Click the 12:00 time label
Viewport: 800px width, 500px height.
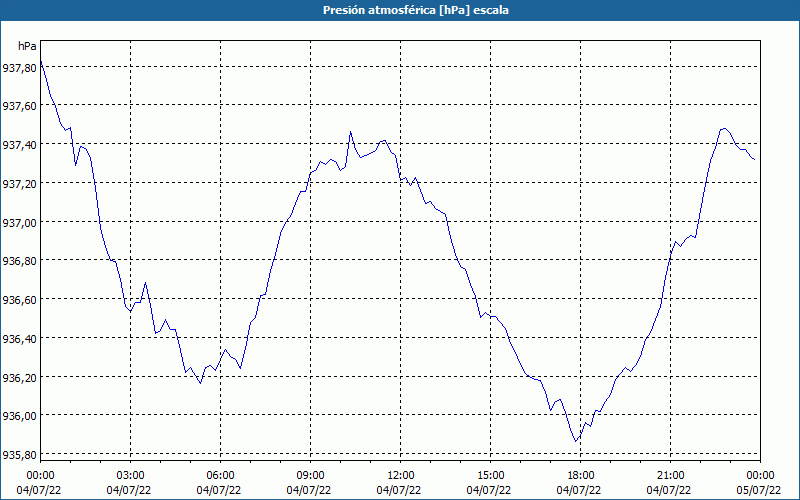point(401,476)
